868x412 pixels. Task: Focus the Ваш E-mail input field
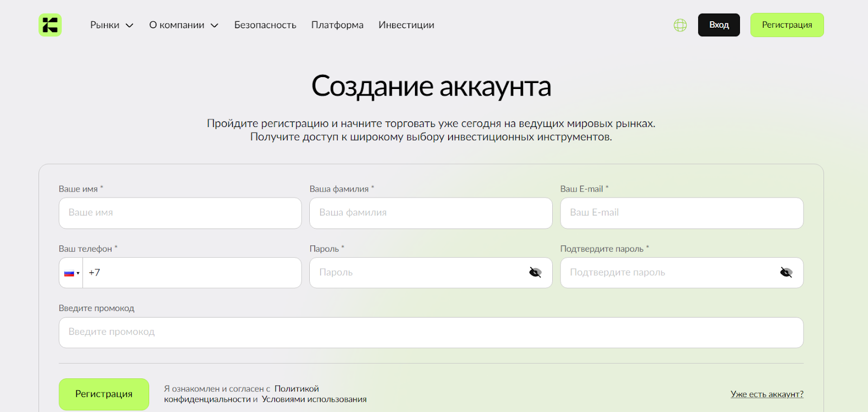[x=682, y=213]
